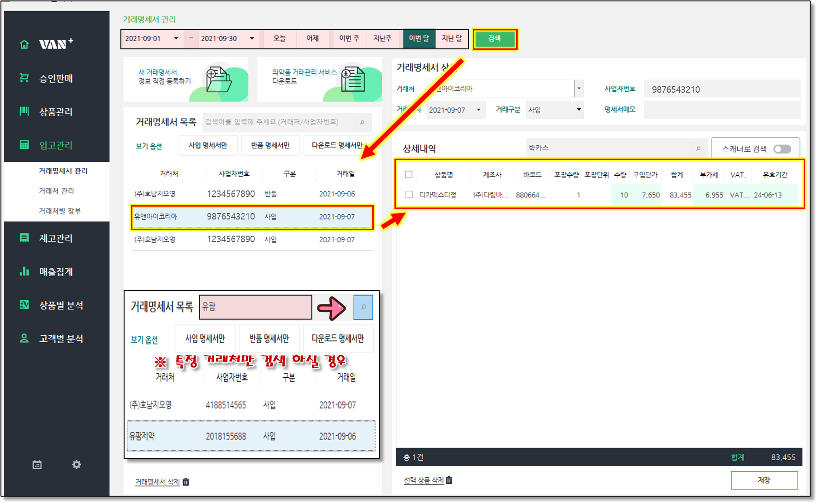Click the green 검색 button
Image resolution: width=818 pixels, height=504 pixels.
click(x=495, y=39)
